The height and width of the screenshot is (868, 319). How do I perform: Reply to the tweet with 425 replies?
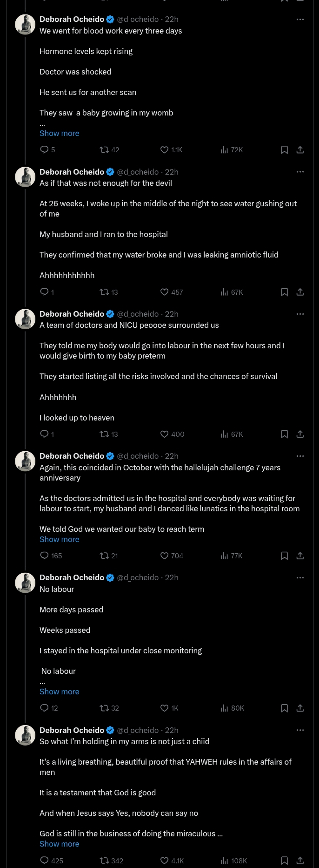pyautogui.click(x=45, y=860)
